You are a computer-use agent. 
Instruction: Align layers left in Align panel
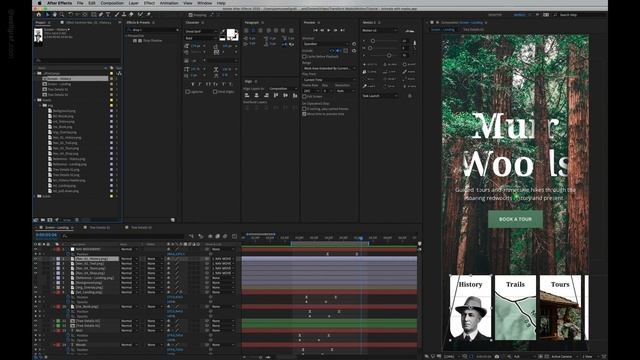point(247,96)
